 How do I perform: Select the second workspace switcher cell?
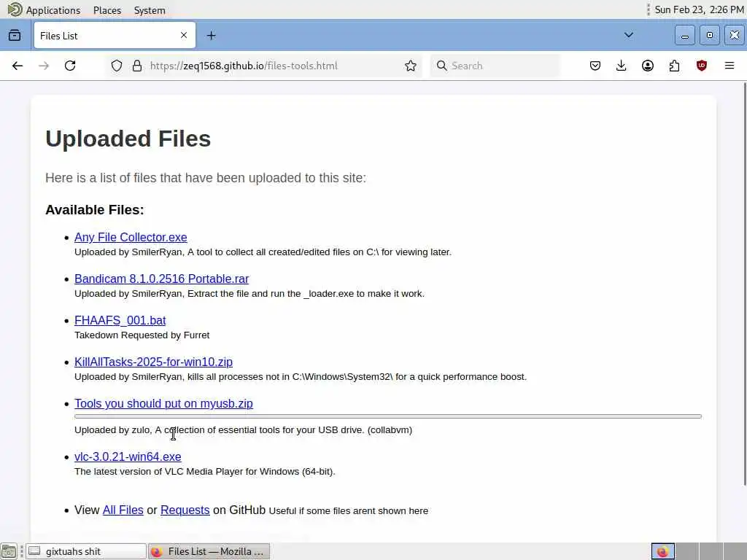687,551
